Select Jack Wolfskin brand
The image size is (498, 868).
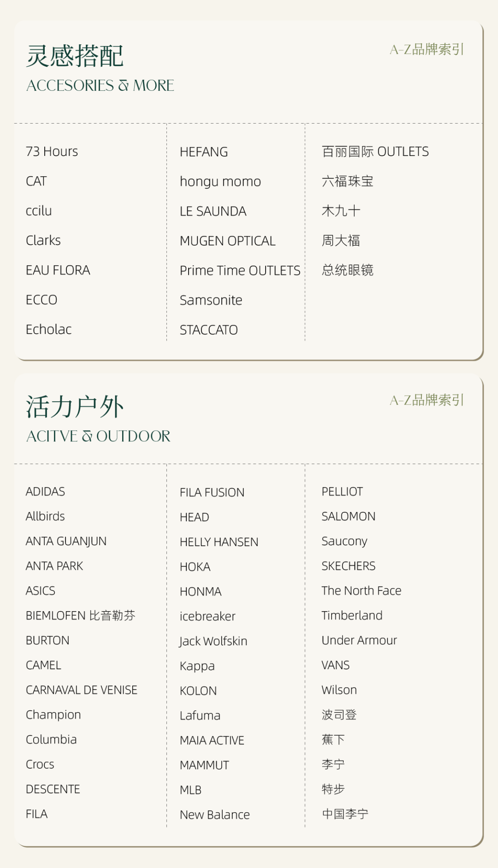tap(213, 641)
